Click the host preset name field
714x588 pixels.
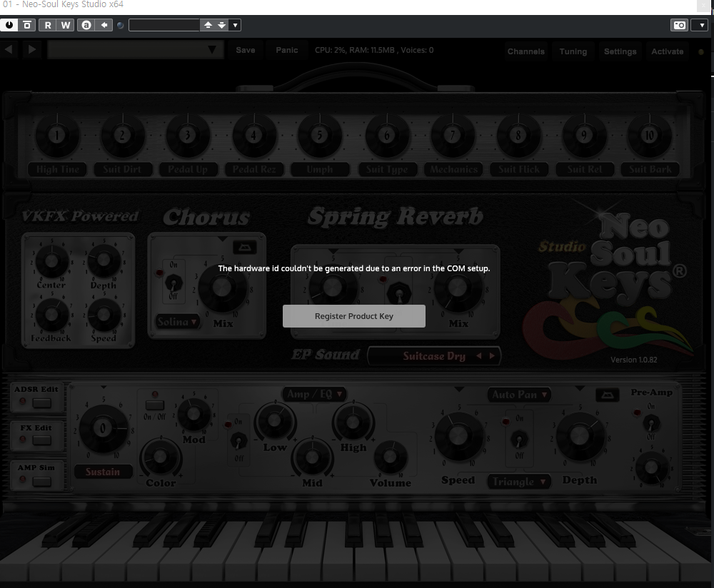pyautogui.click(x=164, y=25)
